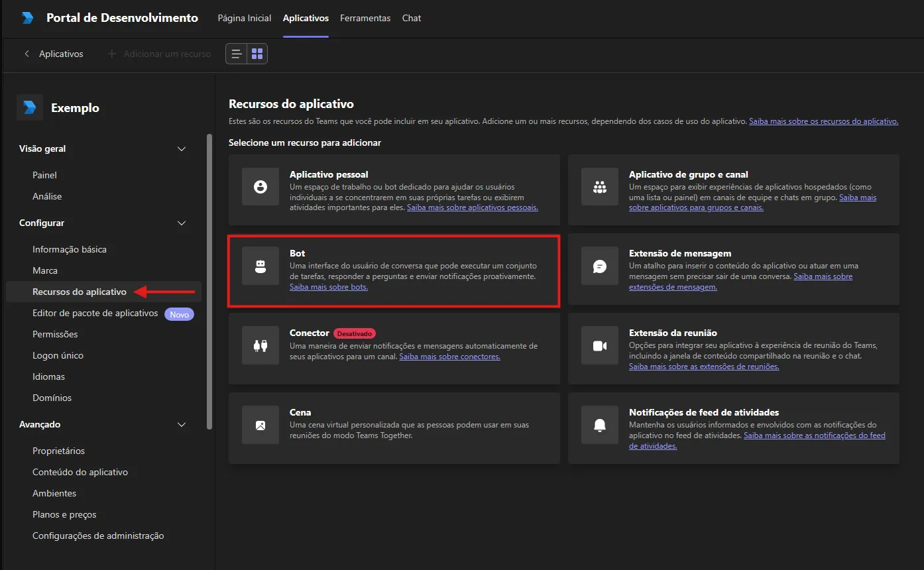Open Painel in the sidebar

click(44, 175)
